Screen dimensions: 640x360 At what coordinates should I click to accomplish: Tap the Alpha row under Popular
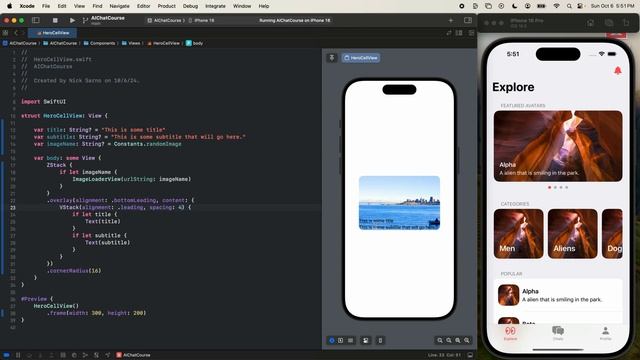558,295
